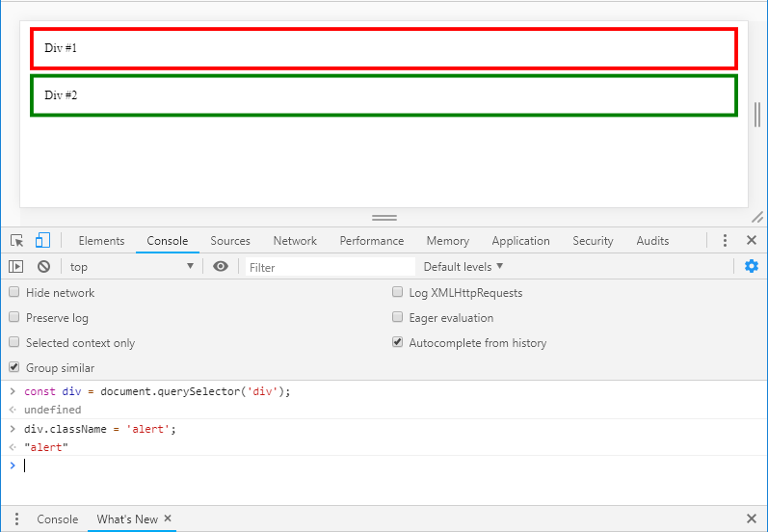This screenshot has width=768, height=532.
Task: Uncheck Autocomplete from history
Action: (398, 343)
